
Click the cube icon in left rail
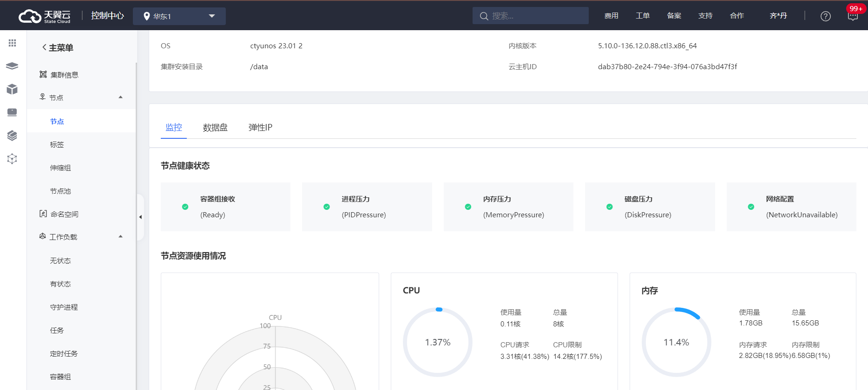12,89
